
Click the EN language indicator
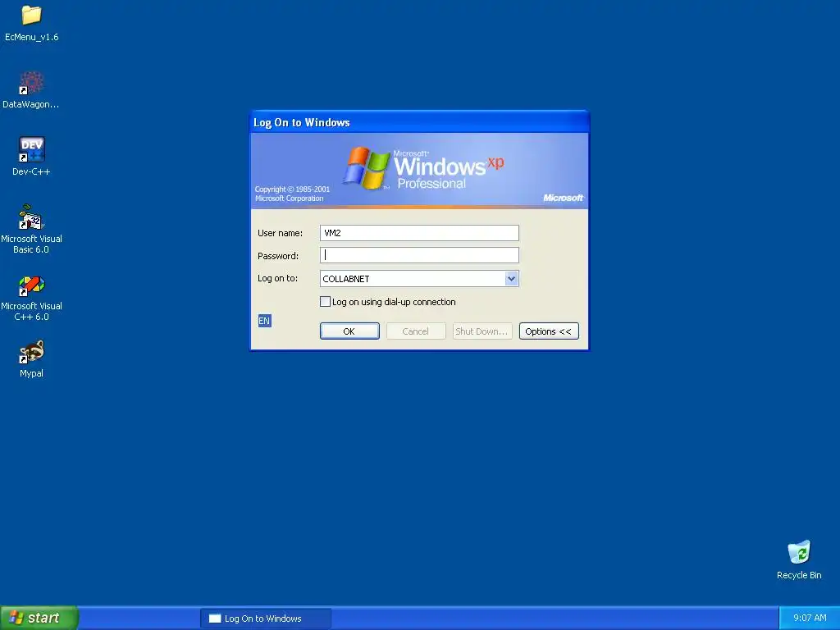pos(264,321)
